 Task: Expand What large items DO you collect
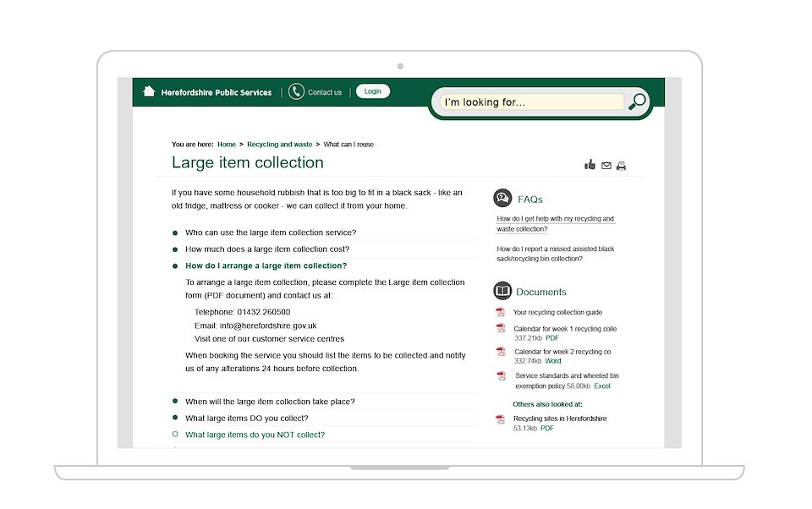click(246, 418)
